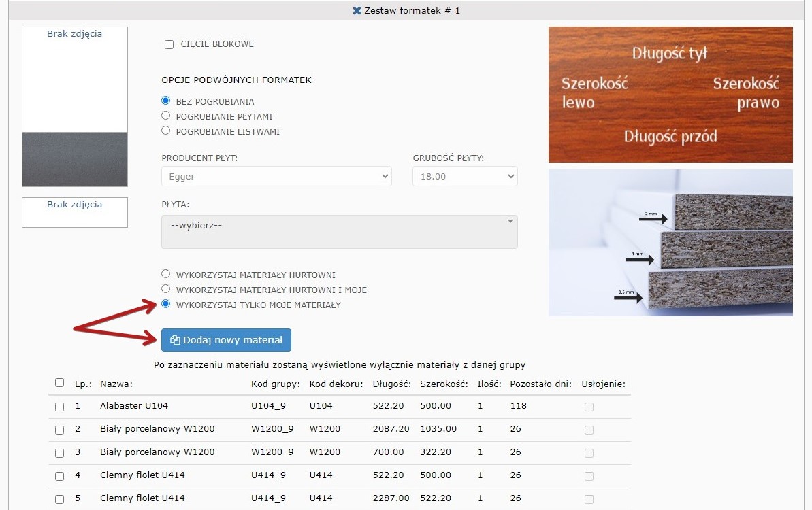Choose Pogrubianie płytami option

pos(166,116)
